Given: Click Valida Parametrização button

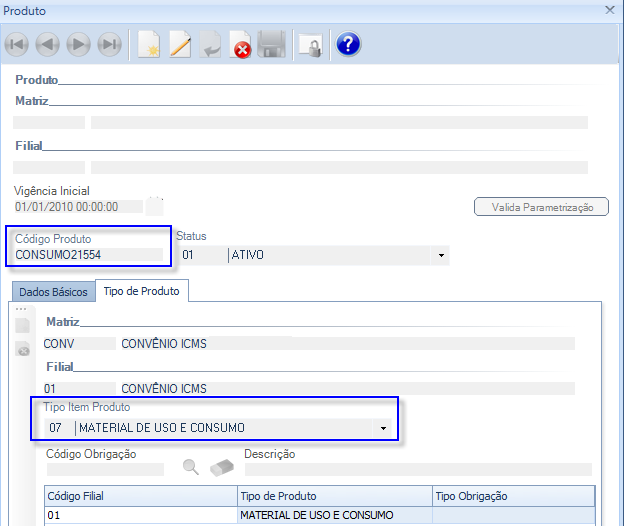Looking at the screenshot, I should [x=541, y=207].
